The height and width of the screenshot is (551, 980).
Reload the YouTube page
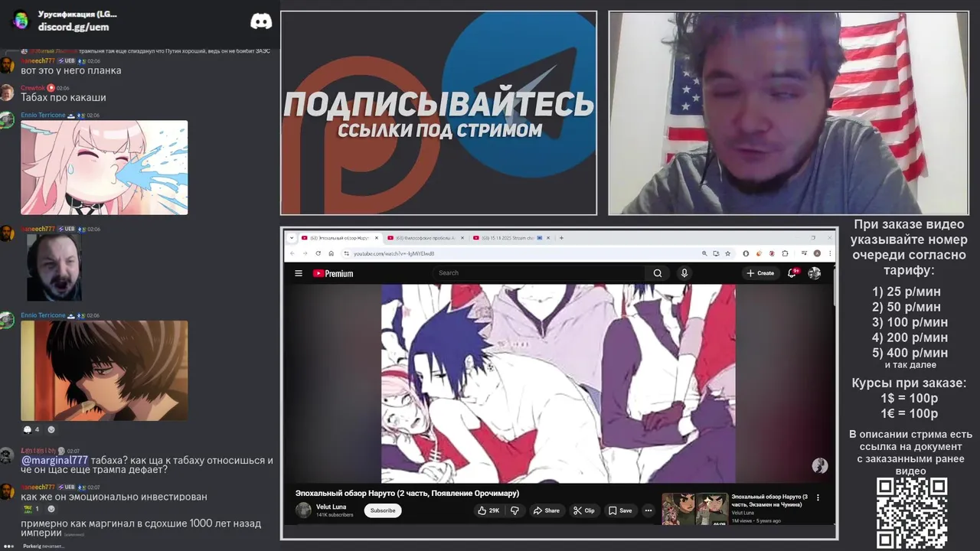[x=318, y=253]
